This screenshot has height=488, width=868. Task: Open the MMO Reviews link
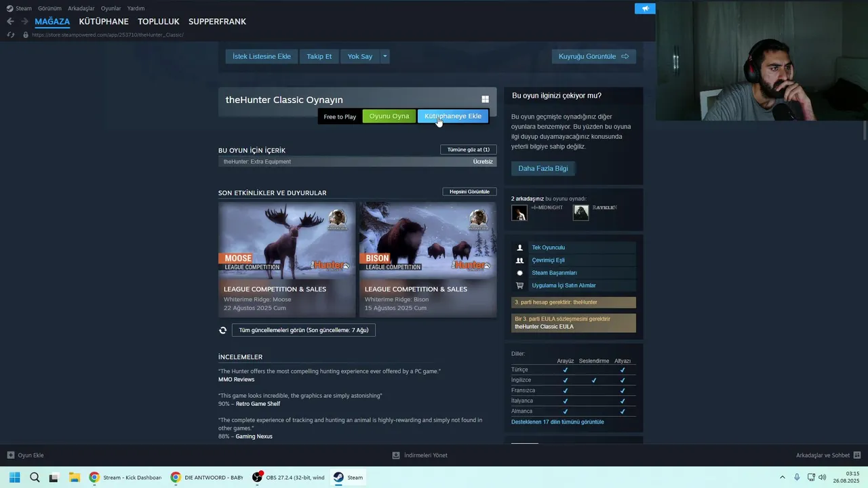tap(237, 380)
